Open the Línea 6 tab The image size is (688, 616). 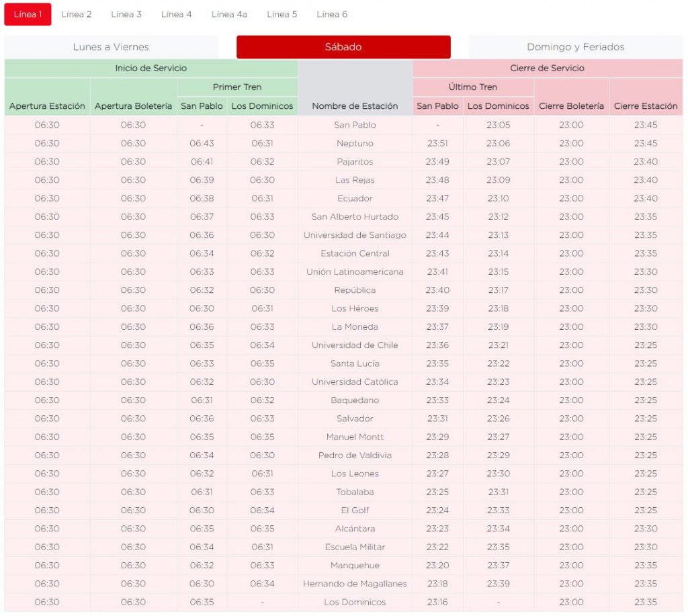(332, 14)
